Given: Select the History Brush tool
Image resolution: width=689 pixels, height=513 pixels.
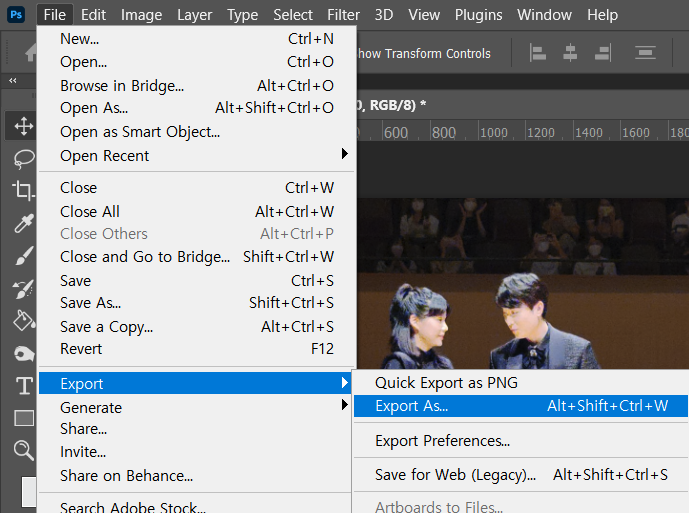Looking at the screenshot, I should point(24,288).
